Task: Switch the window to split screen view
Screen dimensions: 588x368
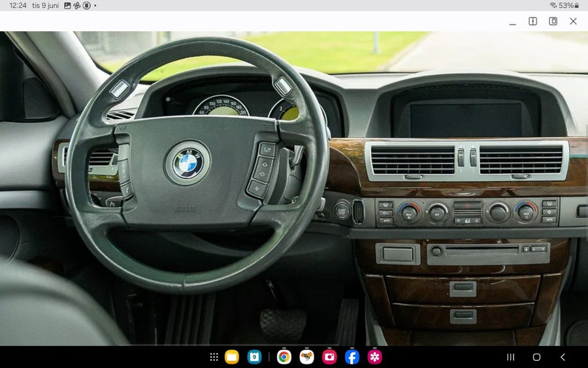Action: coord(533,21)
